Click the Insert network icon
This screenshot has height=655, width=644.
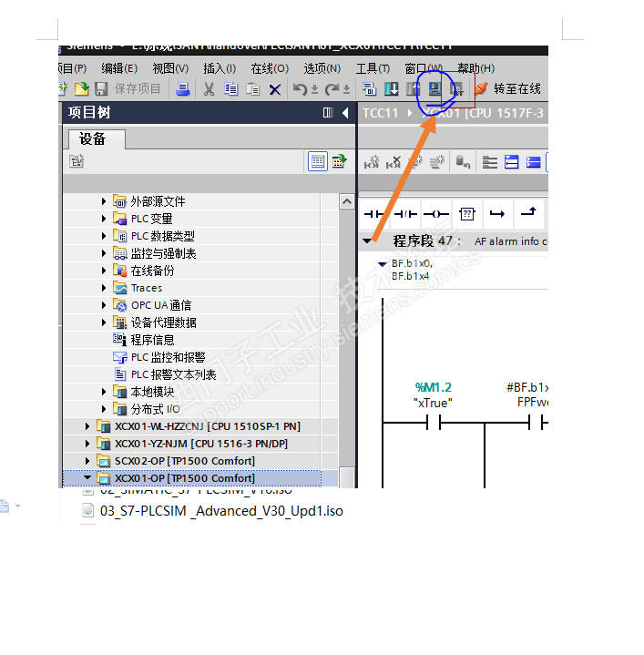[372, 161]
